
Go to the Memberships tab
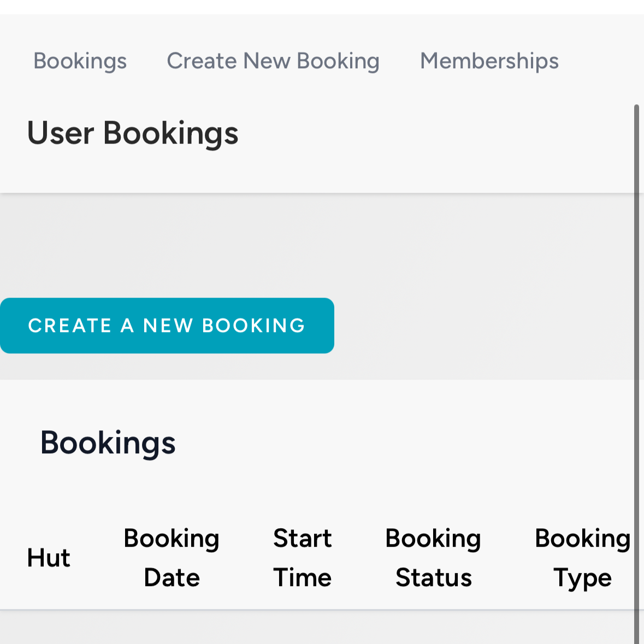pyautogui.click(x=489, y=61)
